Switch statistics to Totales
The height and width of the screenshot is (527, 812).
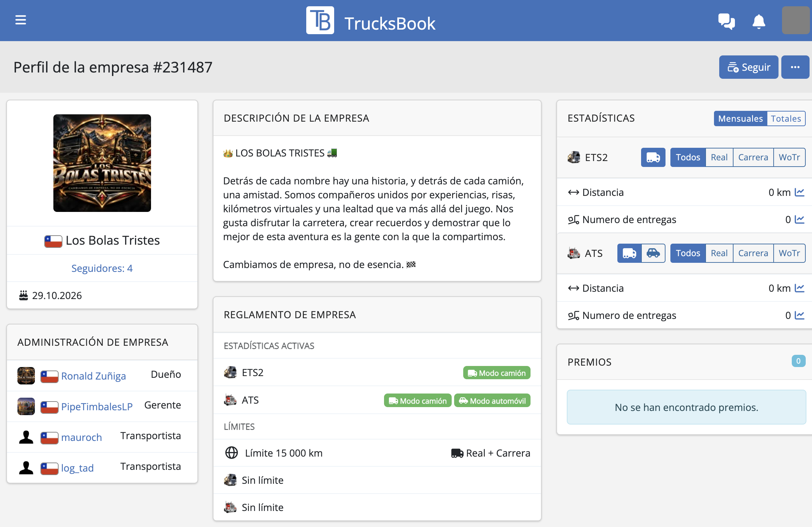786,119
